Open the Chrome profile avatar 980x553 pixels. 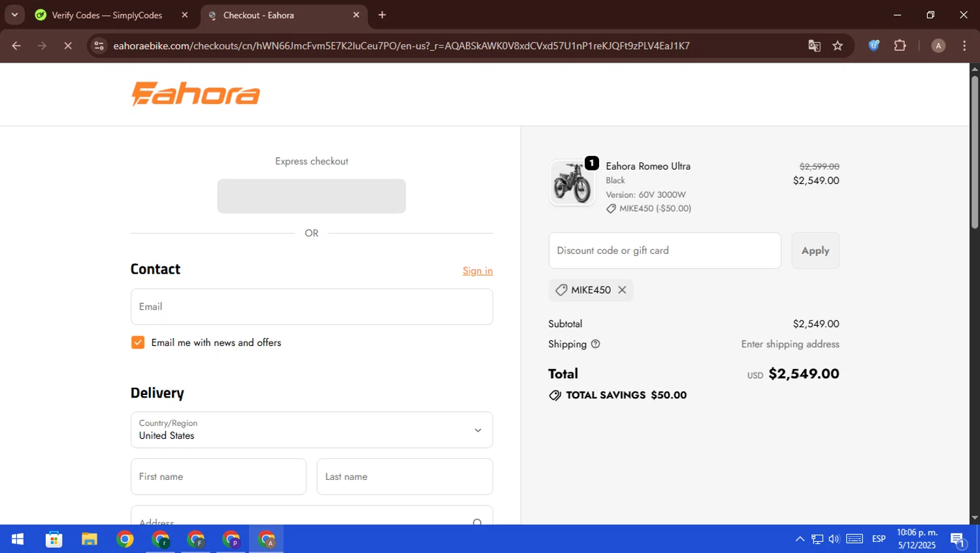938,46
